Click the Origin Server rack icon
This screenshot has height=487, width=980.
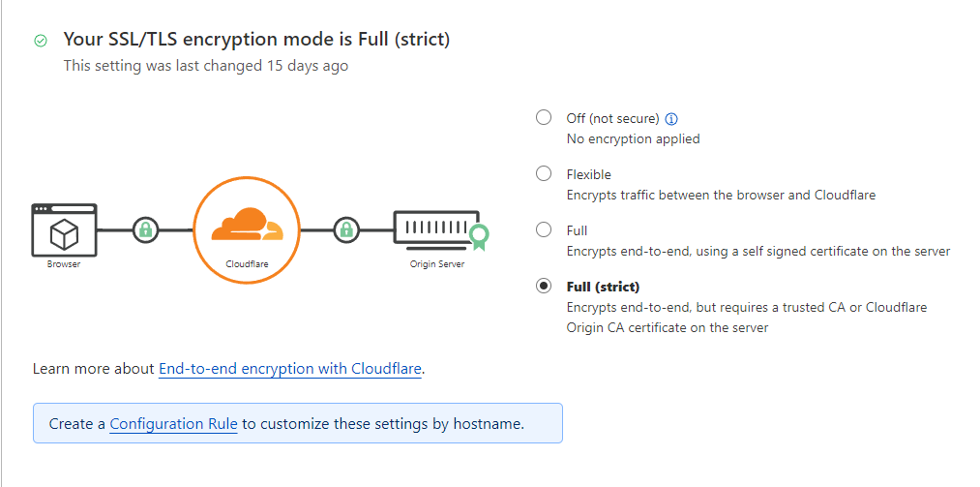point(435,228)
